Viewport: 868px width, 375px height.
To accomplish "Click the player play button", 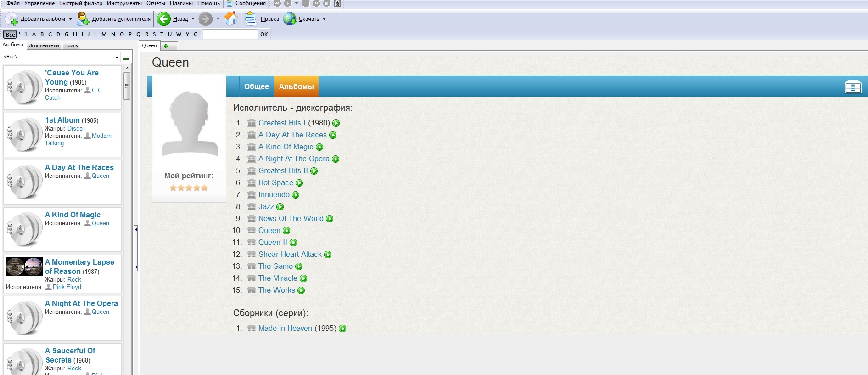I will pyautogui.click(x=288, y=3).
